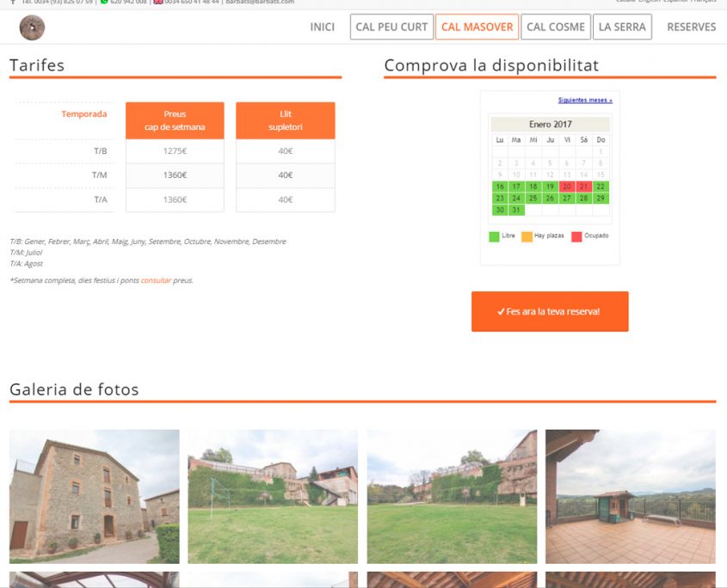The image size is (727, 588).
Task: Pick day 23 in the calendar
Action: (x=500, y=198)
